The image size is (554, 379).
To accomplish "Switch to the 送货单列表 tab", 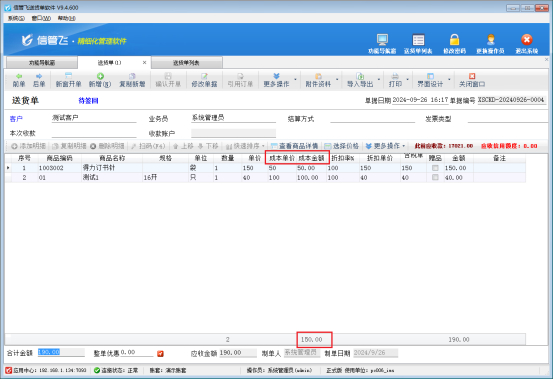I will click(187, 63).
